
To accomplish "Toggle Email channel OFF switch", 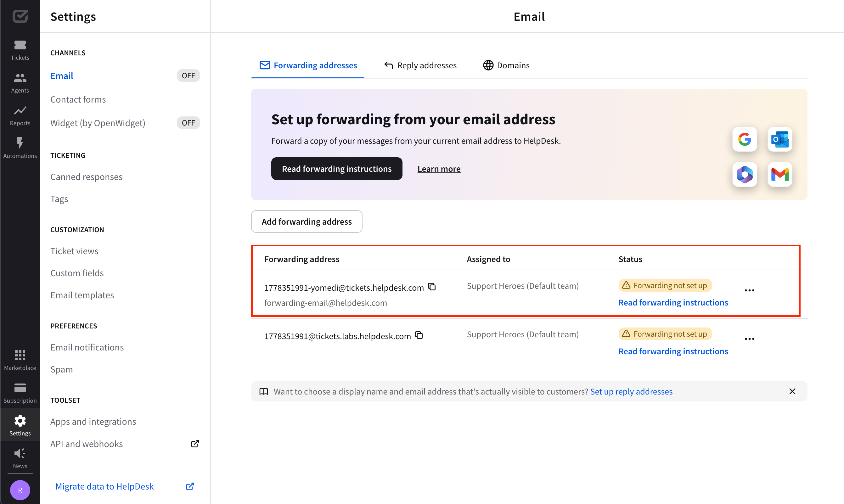I will (x=188, y=76).
